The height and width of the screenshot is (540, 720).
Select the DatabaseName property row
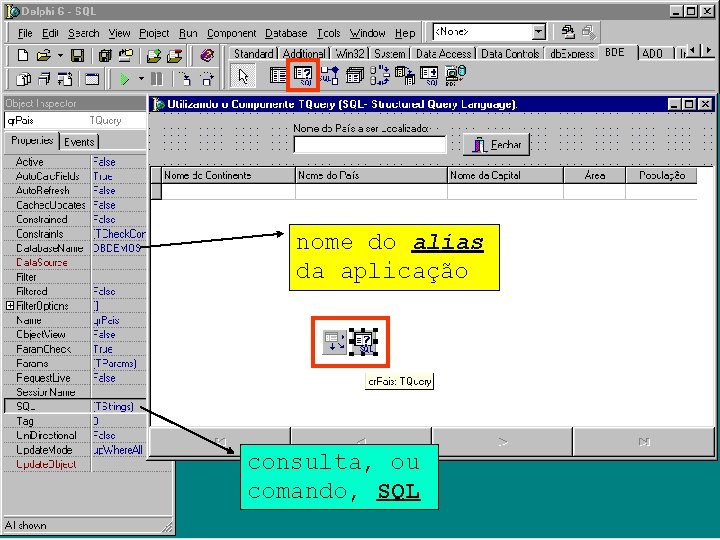(x=75, y=248)
